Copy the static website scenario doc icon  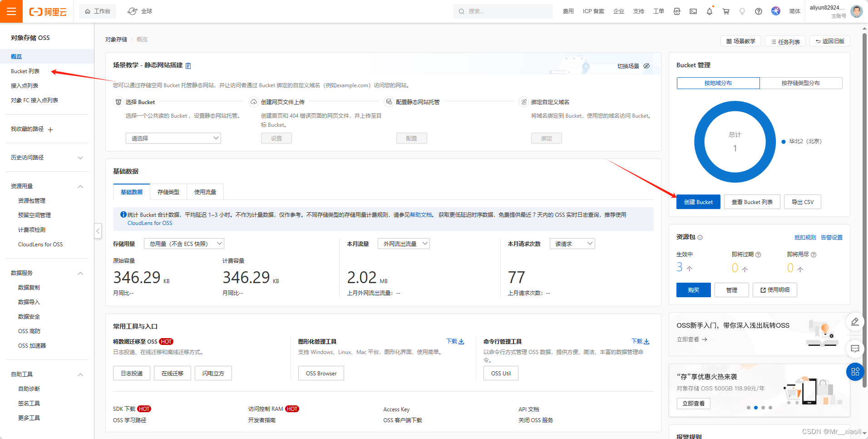[x=188, y=65]
